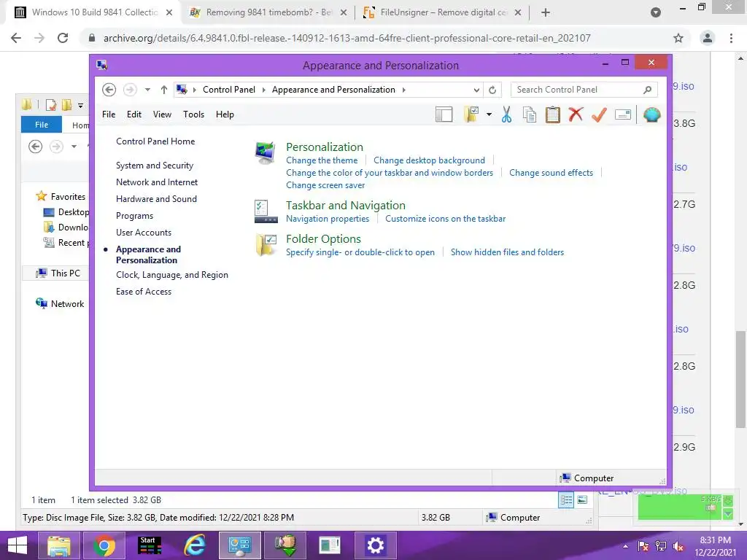Image resolution: width=747 pixels, height=560 pixels.
Task: Open Customize Quick Access Toolbar dropdown in Explorer
Action: point(80,105)
